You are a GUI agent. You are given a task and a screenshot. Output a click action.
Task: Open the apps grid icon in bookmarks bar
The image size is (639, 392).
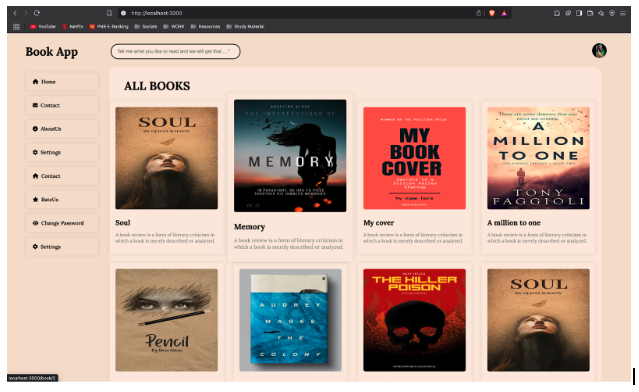coord(16,26)
